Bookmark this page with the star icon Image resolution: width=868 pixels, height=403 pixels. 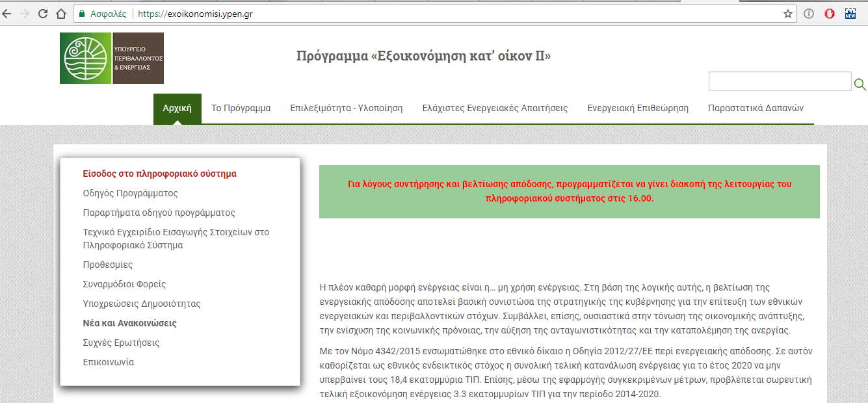click(x=787, y=14)
